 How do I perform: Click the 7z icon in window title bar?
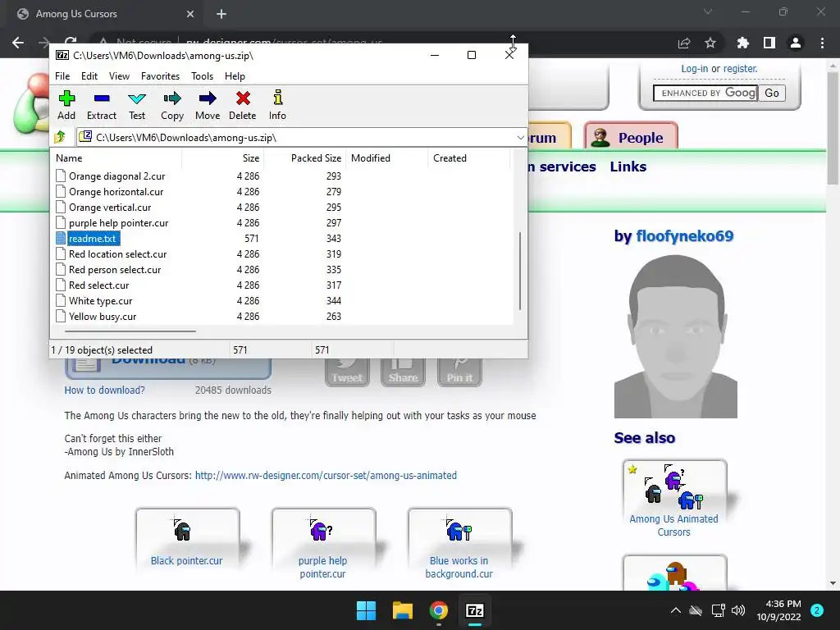62,55
